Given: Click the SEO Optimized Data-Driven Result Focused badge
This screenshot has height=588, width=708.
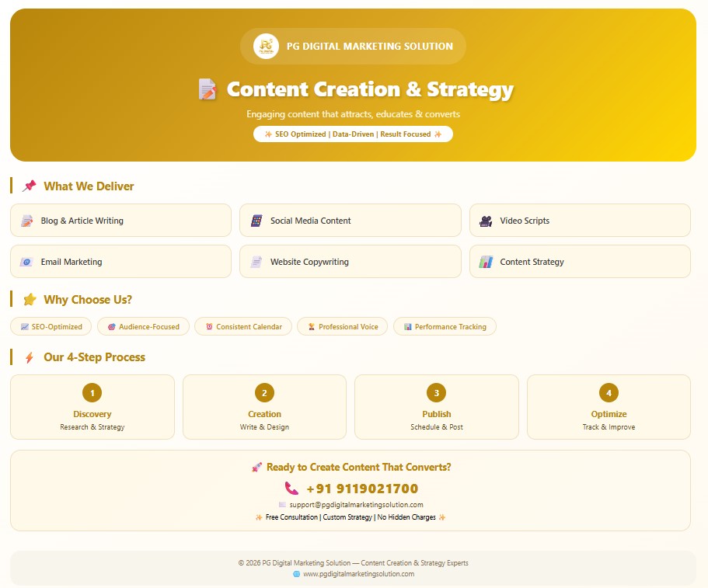Looking at the screenshot, I should coord(353,134).
